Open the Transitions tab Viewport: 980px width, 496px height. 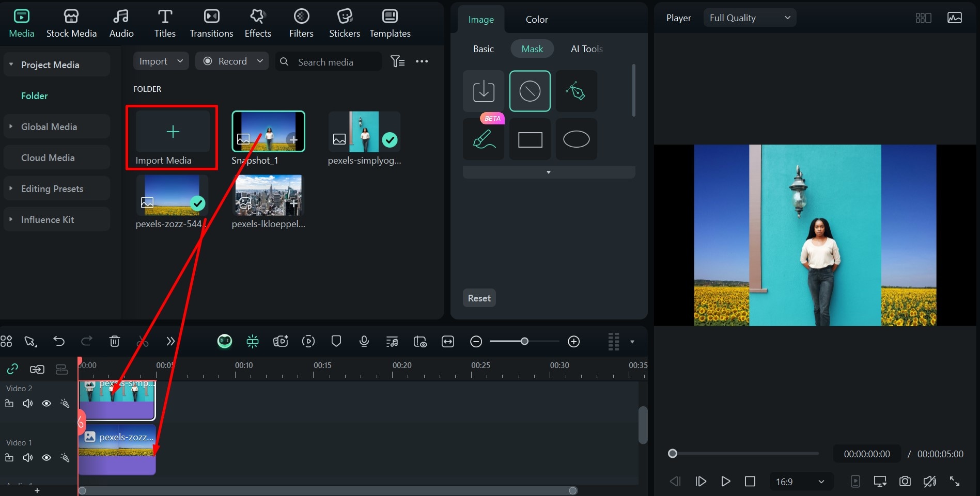[x=211, y=24]
